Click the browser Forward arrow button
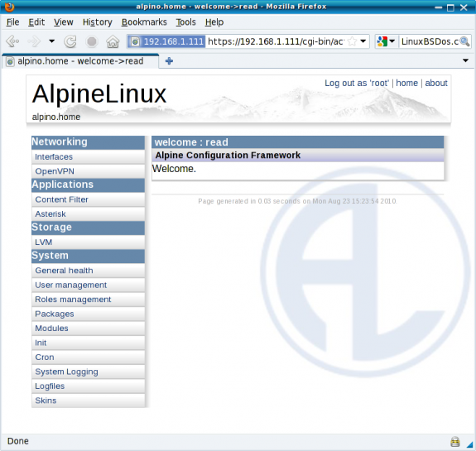The width and height of the screenshot is (476, 451). (34, 41)
